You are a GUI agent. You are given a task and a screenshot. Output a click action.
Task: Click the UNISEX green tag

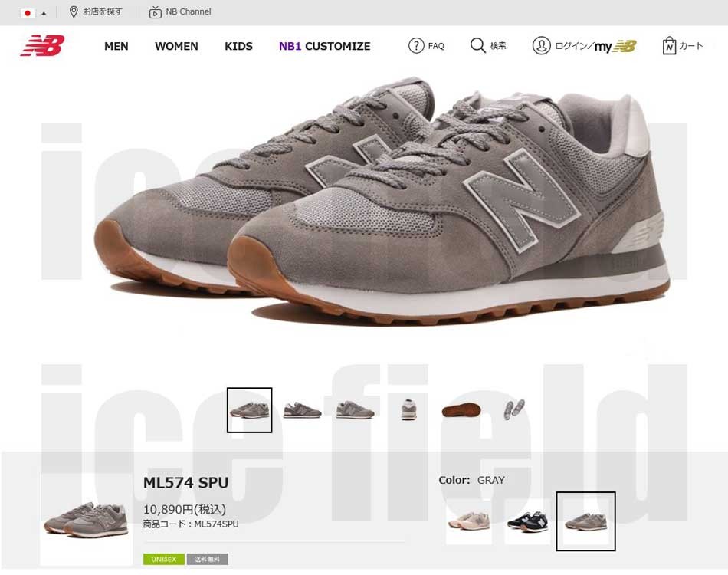coord(164,559)
